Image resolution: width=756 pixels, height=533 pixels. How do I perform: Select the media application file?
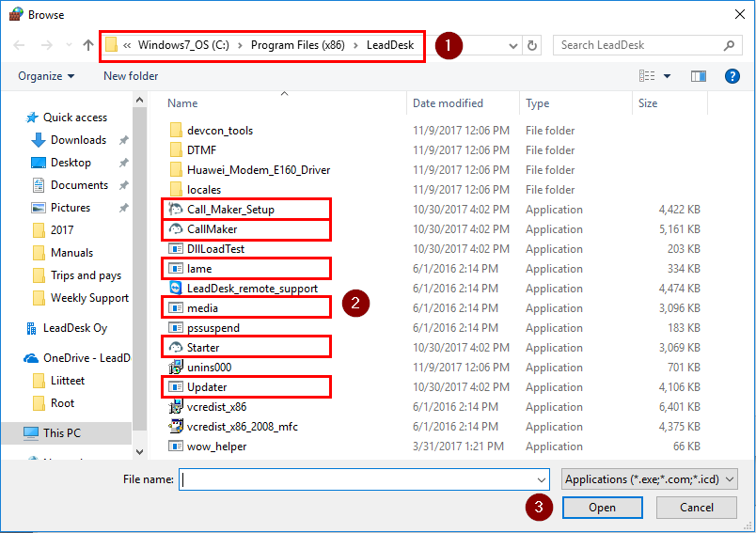pos(193,308)
